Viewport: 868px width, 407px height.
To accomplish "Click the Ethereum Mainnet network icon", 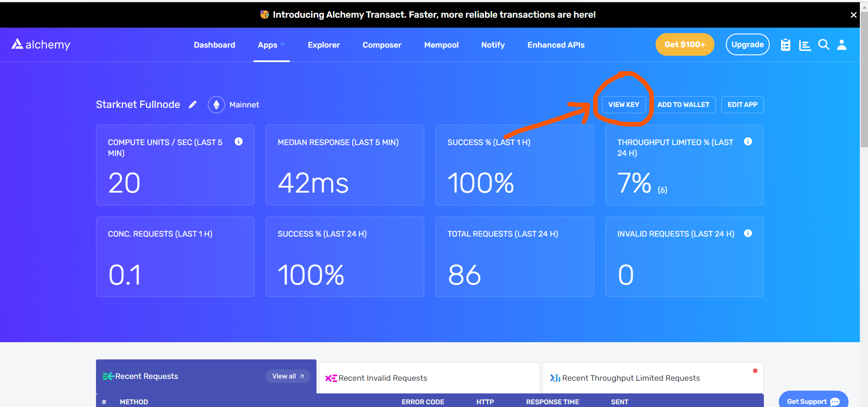I will [216, 105].
